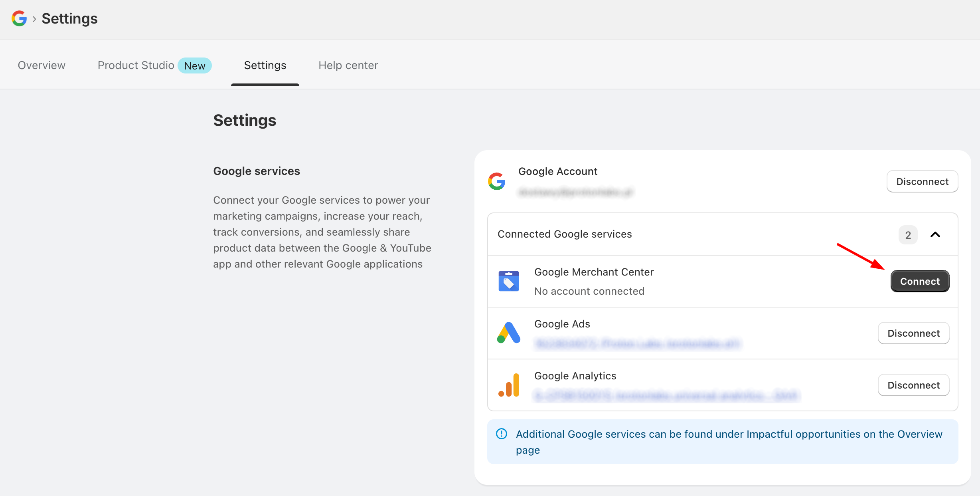Disconnect Google Ads
The height and width of the screenshot is (496, 980).
coord(913,333)
